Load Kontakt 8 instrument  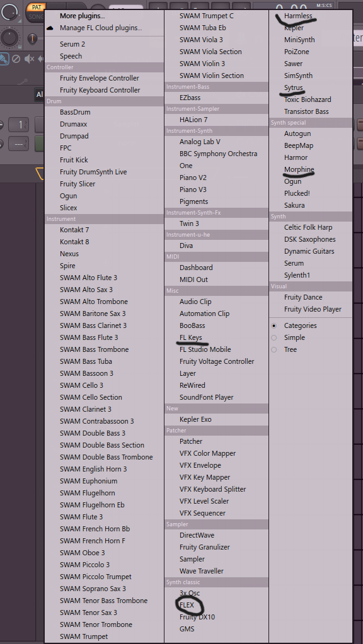[x=74, y=242]
